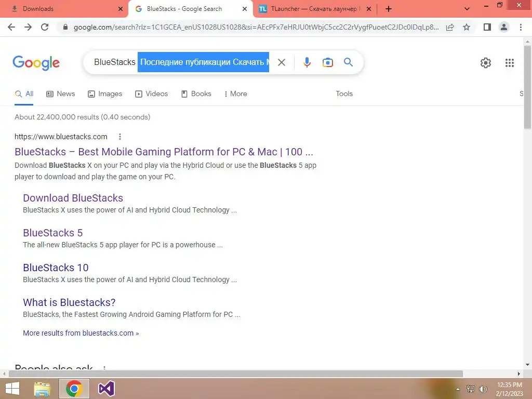Viewport: 532px width, 399px height.
Task: Click into the search input field
Action: pos(181,62)
